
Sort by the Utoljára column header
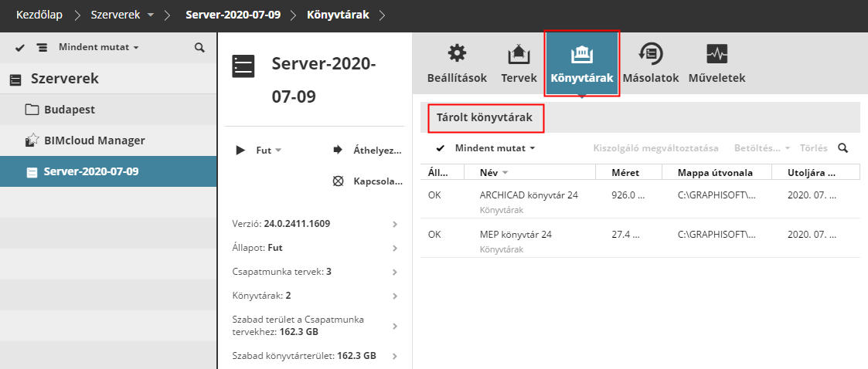tap(816, 173)
